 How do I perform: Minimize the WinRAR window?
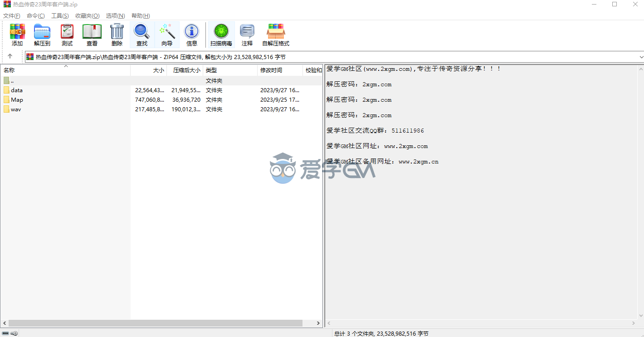(x=594, y=5)
